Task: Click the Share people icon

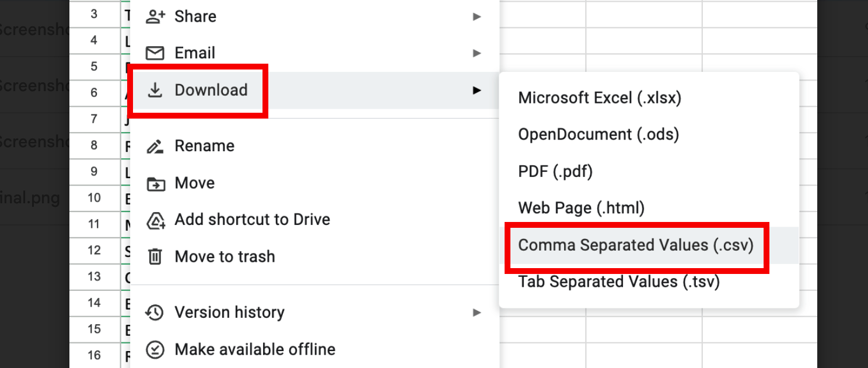Action: (155, 16)
